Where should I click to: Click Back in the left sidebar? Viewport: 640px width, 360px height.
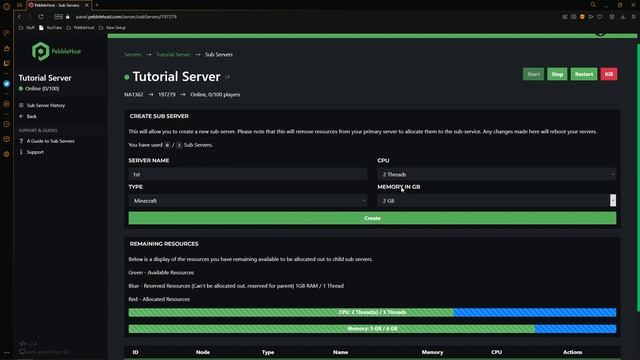tap(31, 116)
